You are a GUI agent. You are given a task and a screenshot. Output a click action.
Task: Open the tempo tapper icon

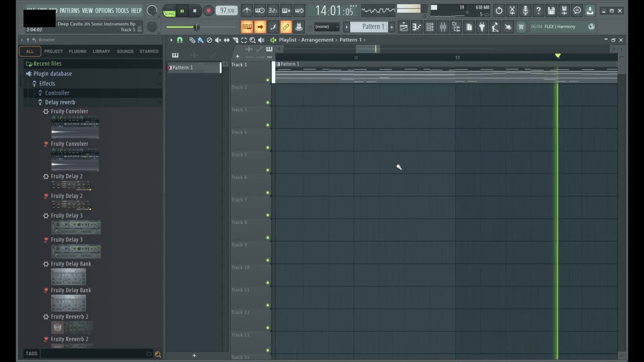click(x=495, y=27)
